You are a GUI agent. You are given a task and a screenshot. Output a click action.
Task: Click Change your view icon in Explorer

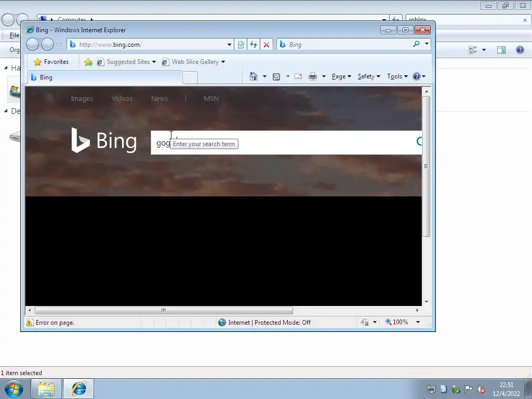pos(473,50)
